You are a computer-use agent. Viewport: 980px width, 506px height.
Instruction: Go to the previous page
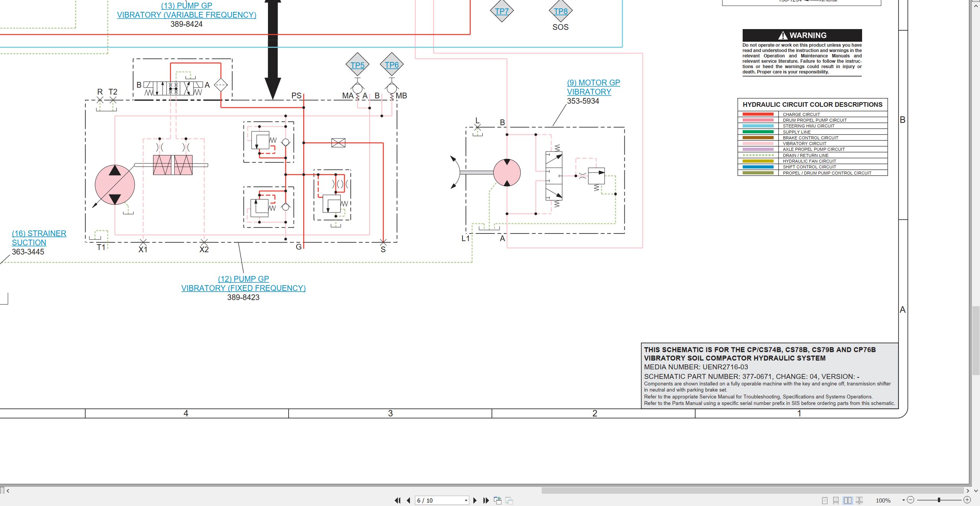[x=408, y=500]
